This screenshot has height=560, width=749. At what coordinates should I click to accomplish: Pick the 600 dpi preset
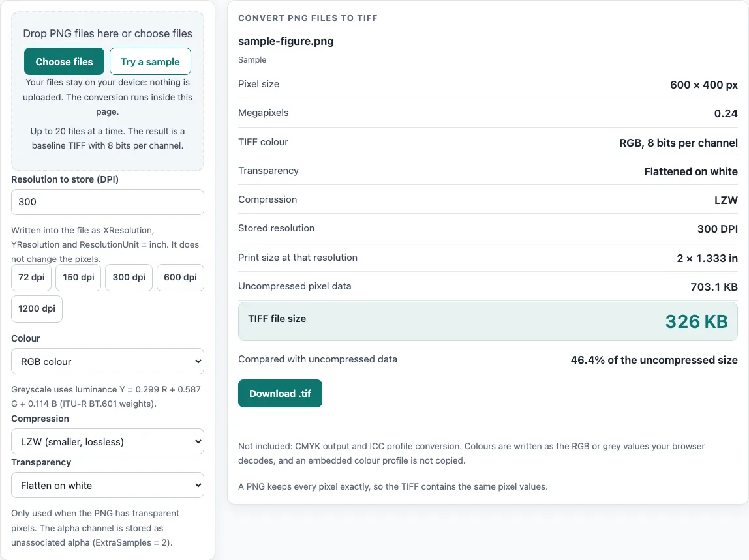click(x=180, y=277)
